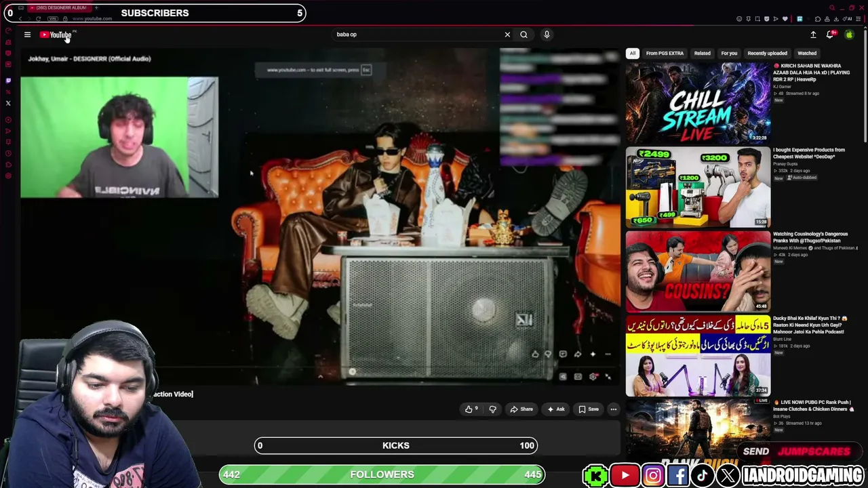Go to the YouTube home logo
Viewport: 868px width, 488px height.
(56, 35)
